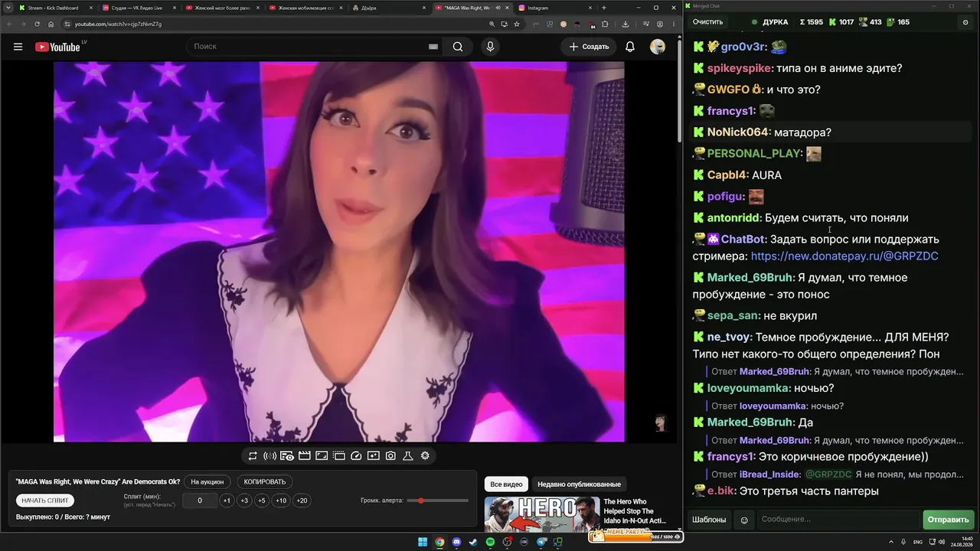The width and height of the screenshot is (980, 551).
Task: Submit search with the magnifier button
Action: (458, 47)
